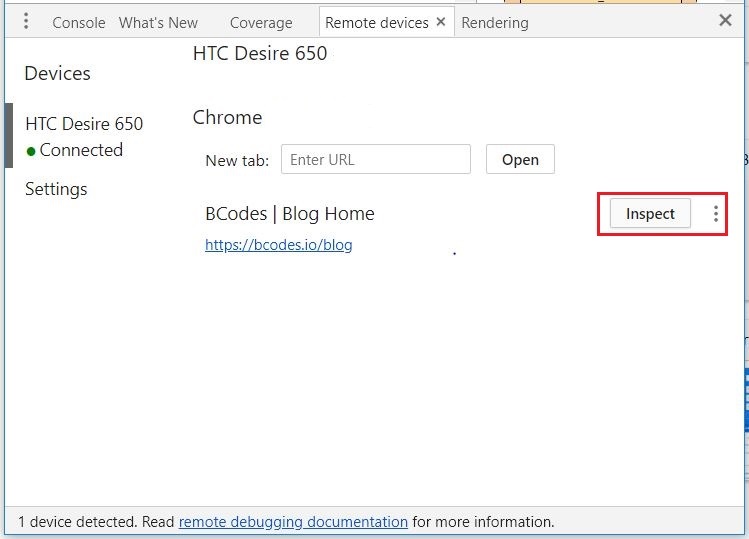
Task: Open more options menu for the BCodes tab
Action: point(716,214)
